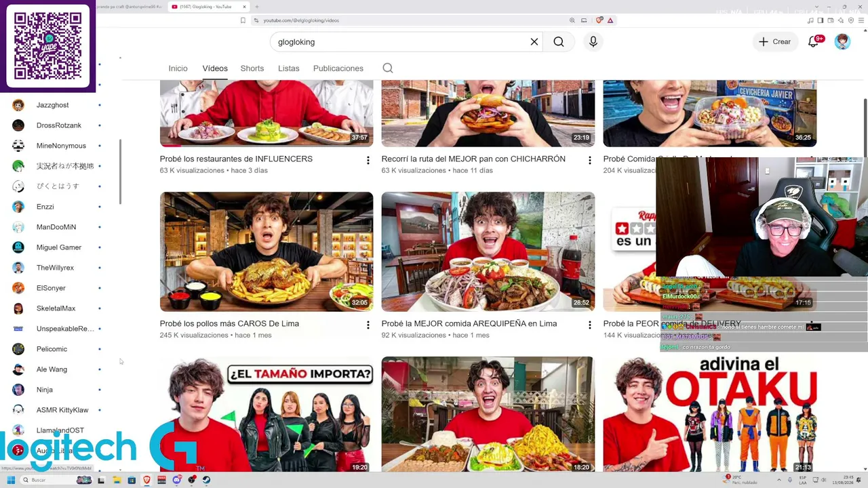This screenshot has width=868, height=488.
Task: Open Brave browser from the taskbar
Action: pos(146,480)
